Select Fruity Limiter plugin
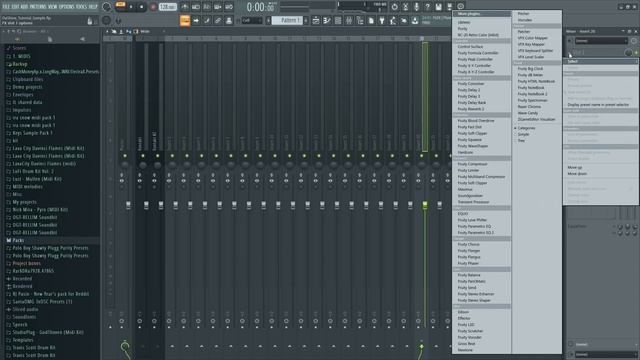Viewport: 640px width, 360px height. click(x=468, y=170)
